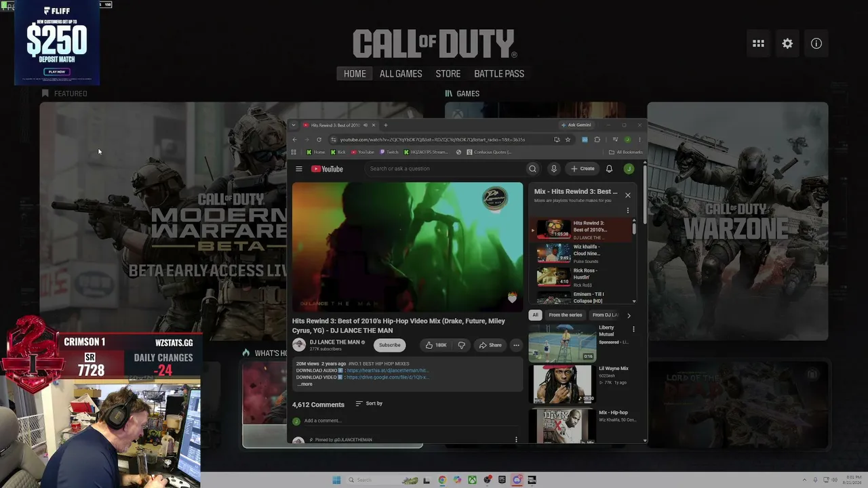Start YouTube voice search with microphone
Screen dimensions: 868x488
pos(553,169)
